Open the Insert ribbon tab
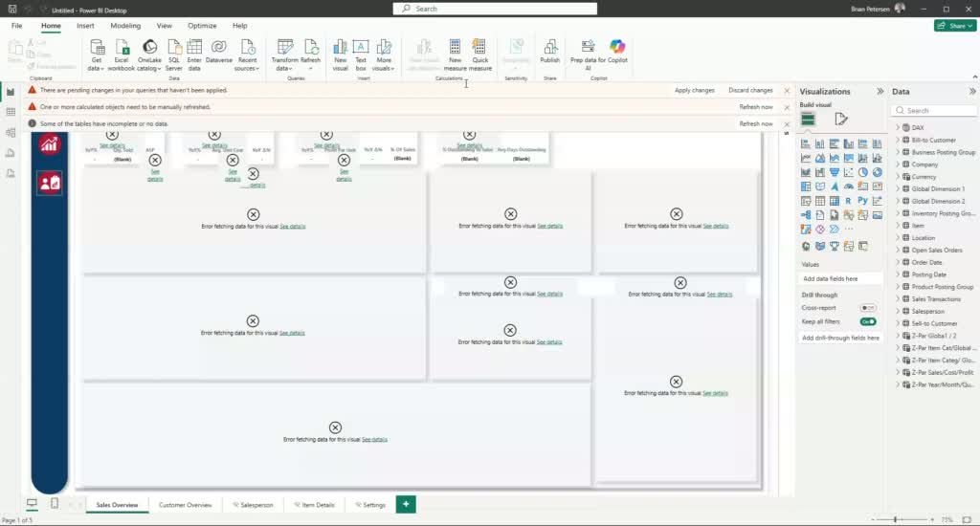This screenshot has height=526, width=980. [x=85, y=26]
